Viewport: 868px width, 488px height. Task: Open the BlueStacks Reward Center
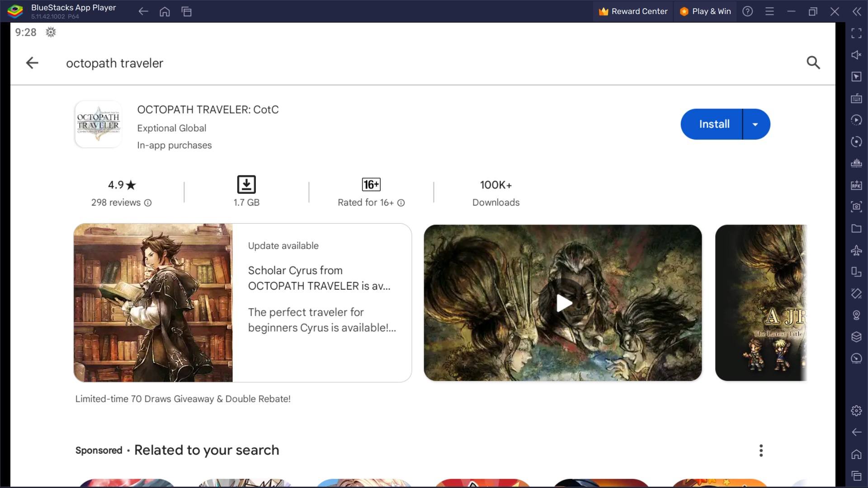(x=633, y=11)
